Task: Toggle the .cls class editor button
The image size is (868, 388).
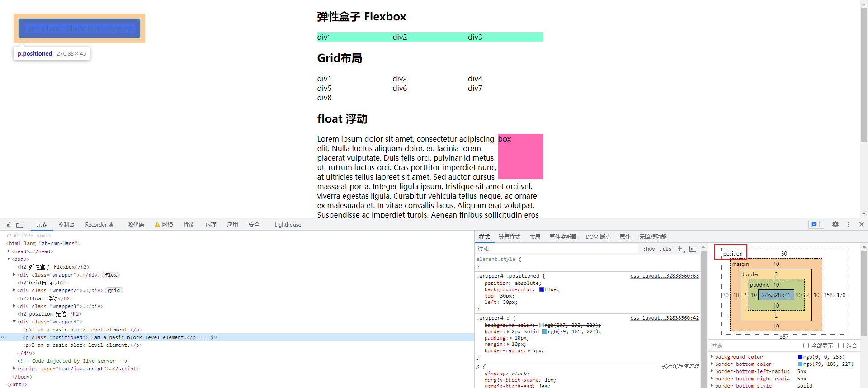Action: coord(665,249)
